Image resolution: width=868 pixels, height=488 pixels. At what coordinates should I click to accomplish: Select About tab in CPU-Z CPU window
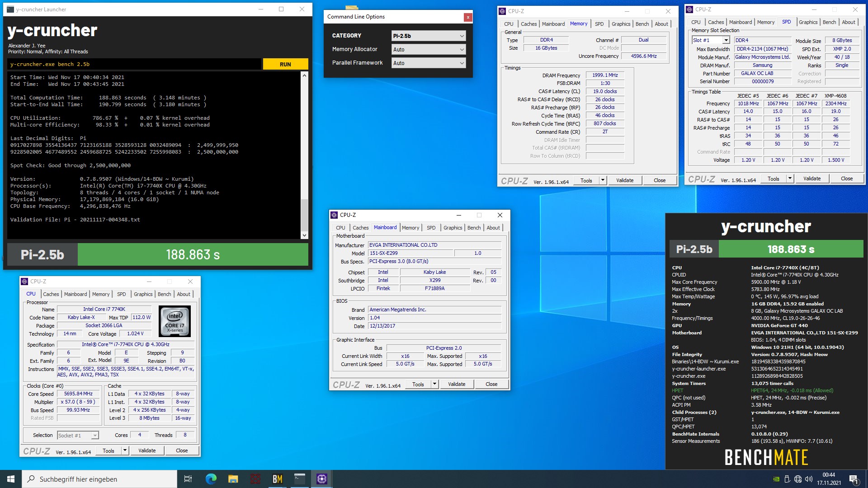tap(184, 294)
